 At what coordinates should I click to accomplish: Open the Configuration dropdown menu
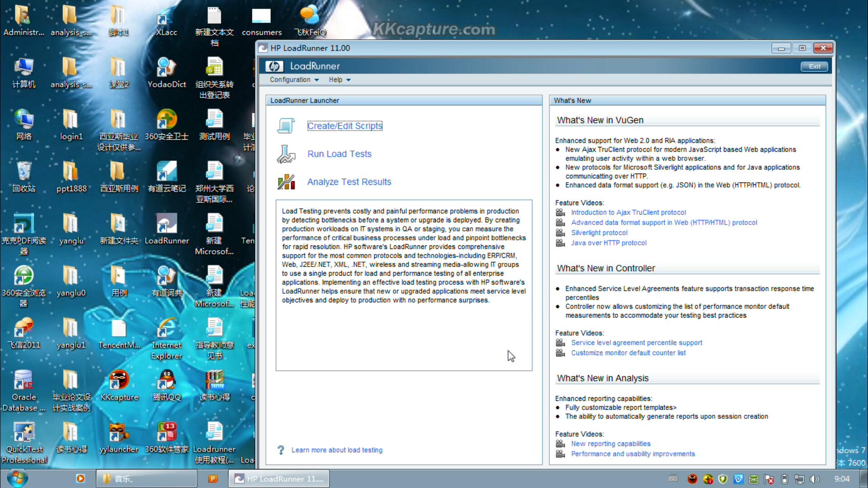(x=294, y=80)
